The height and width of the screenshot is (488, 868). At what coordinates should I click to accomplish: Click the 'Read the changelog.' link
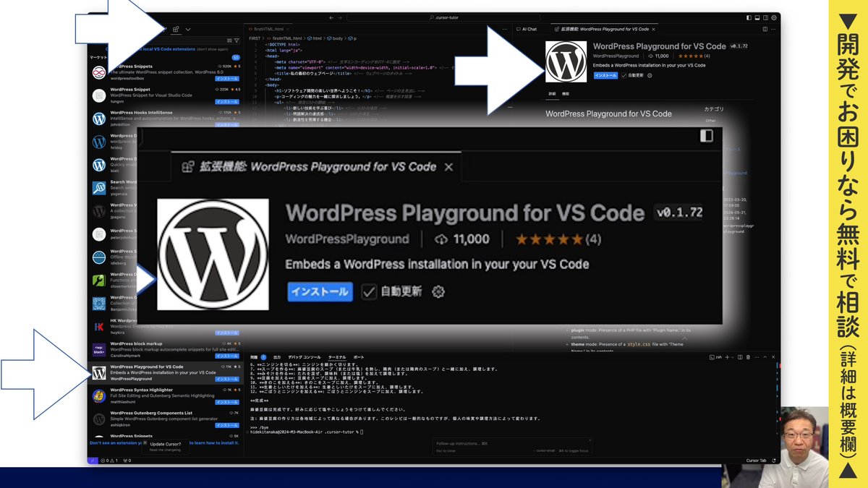pos(164,450)
